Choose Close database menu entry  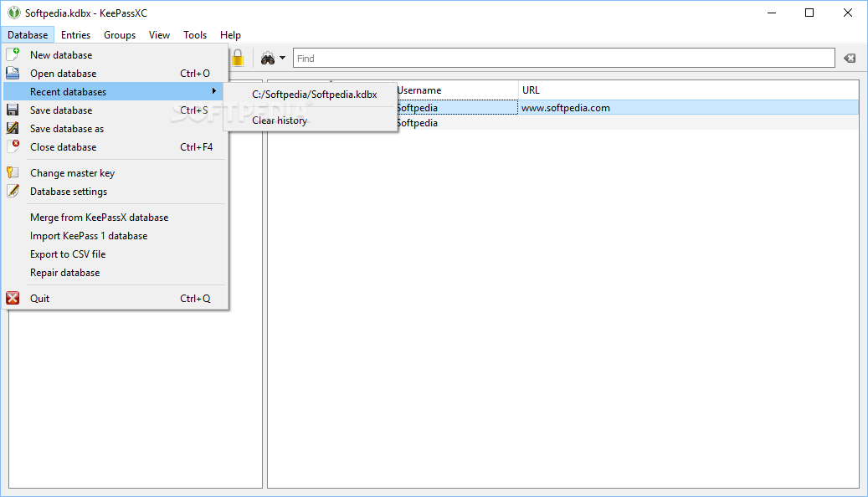[x=116, y=146]
